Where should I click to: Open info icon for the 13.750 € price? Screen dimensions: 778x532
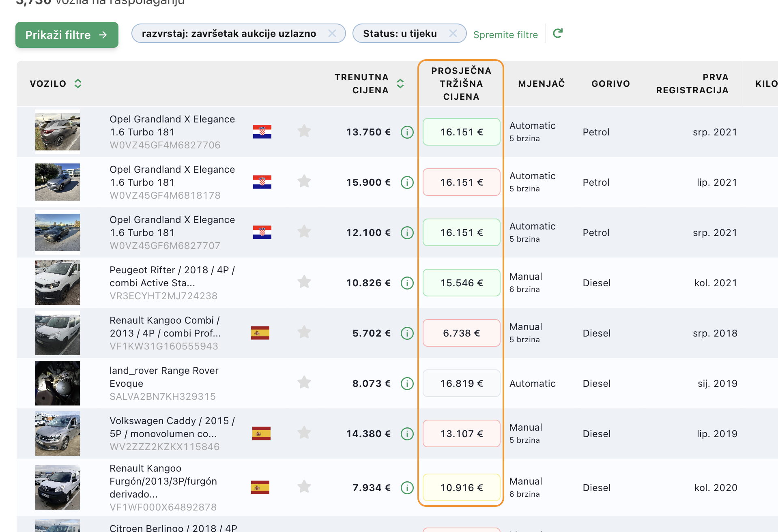[x=407, y=132]
